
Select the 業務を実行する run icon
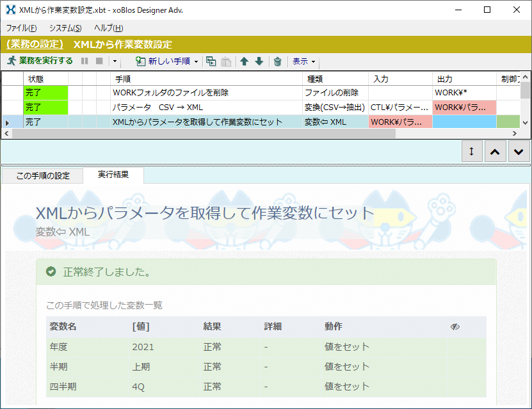(x=13, y=61)
